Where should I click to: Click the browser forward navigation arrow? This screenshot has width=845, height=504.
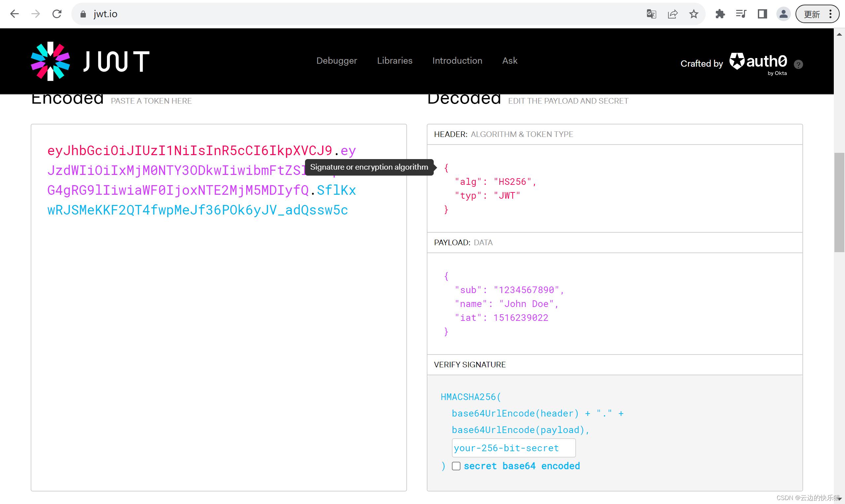coord(36,13)
